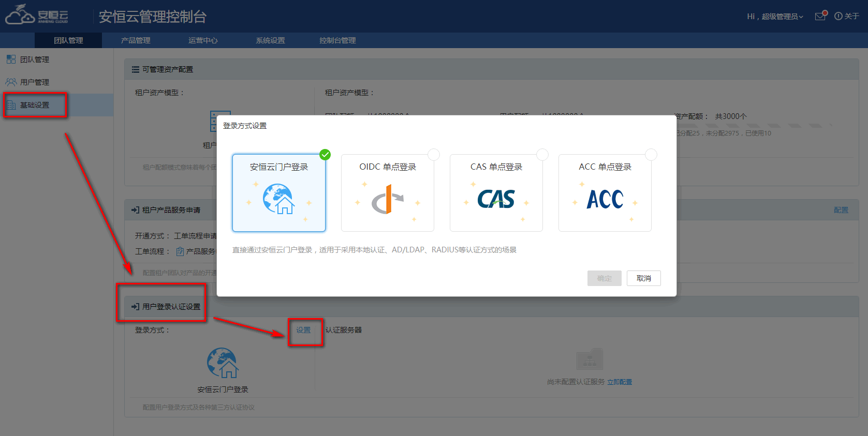The width and height of the screenshot is (868, 436).
Task: Click the OpenID logo icon
Action: [387, 200]
